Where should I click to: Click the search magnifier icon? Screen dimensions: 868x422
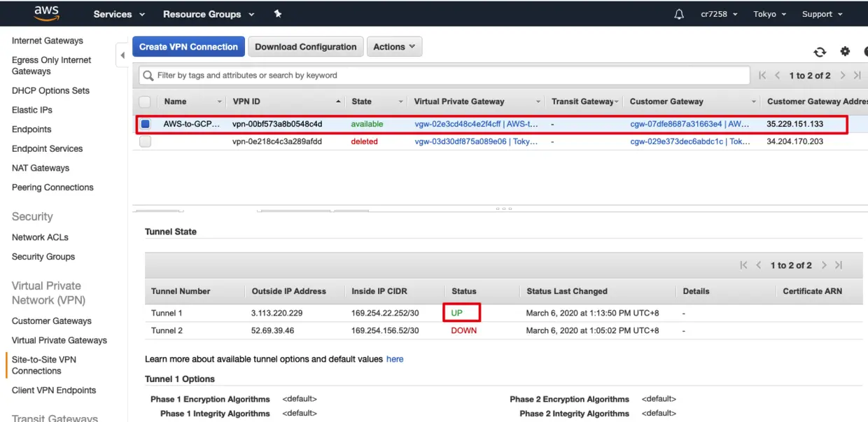[148, 76]
